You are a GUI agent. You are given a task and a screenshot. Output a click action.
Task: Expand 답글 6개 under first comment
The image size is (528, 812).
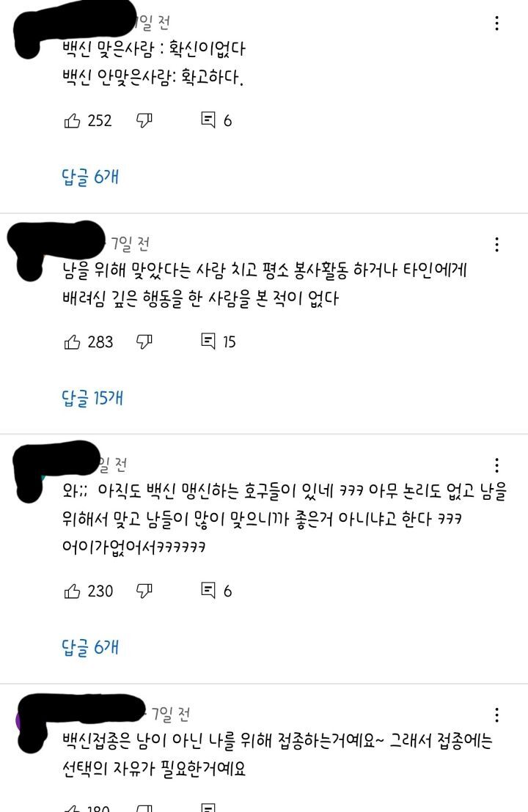(x=90, y=177)
